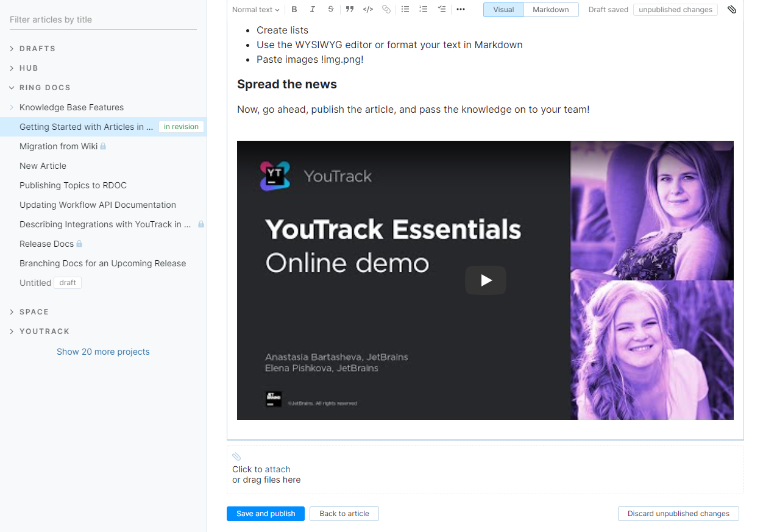Keep the editor in Visual mode
The image size is (763, 532).
pos(503,10)
